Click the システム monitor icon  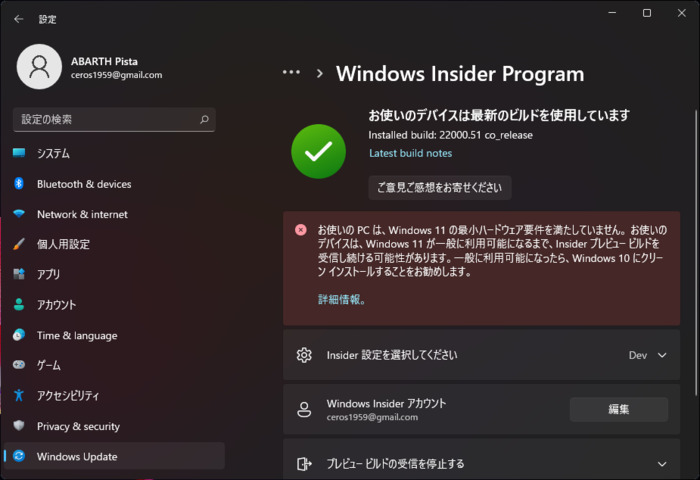(x=19, y=153)
